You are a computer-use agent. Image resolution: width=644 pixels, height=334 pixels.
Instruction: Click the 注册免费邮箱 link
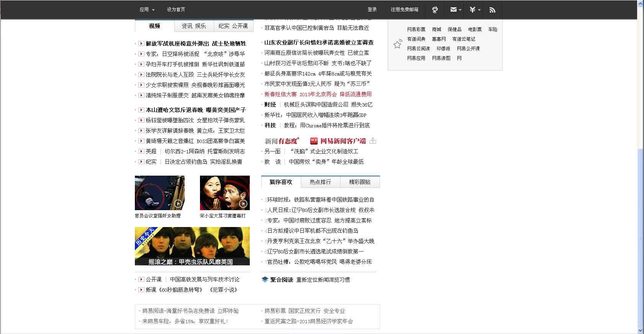[x=405, y=10]
